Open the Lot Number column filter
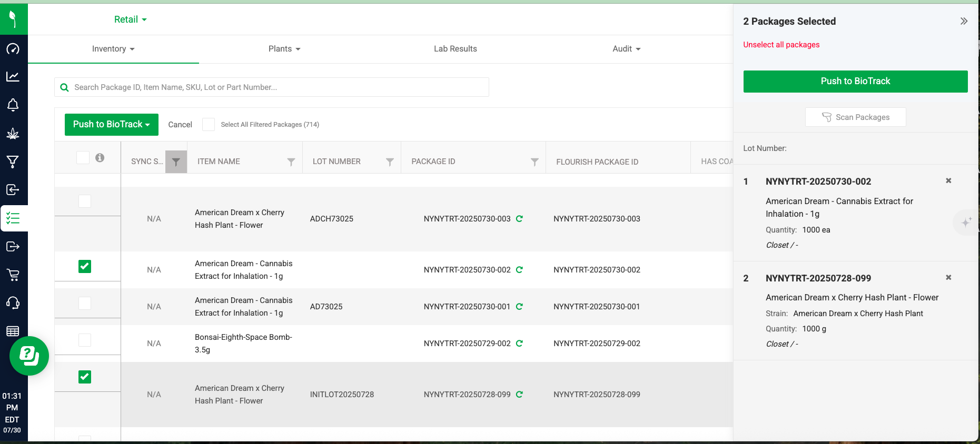 pos(390,162)
